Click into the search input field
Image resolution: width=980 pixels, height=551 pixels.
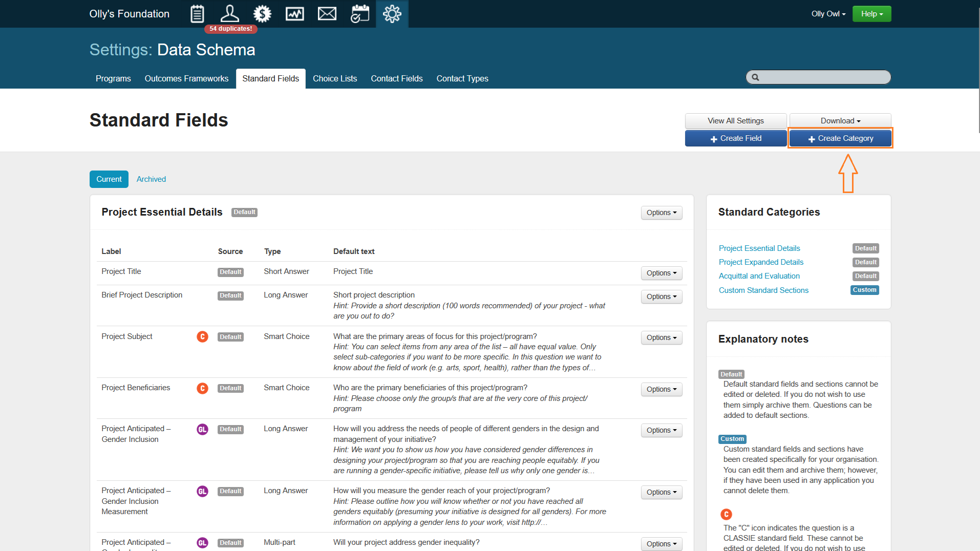823,77
